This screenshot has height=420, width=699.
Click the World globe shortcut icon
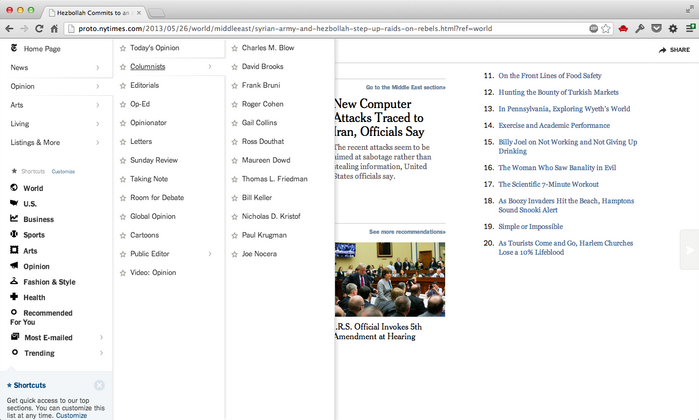coord(14,188)
